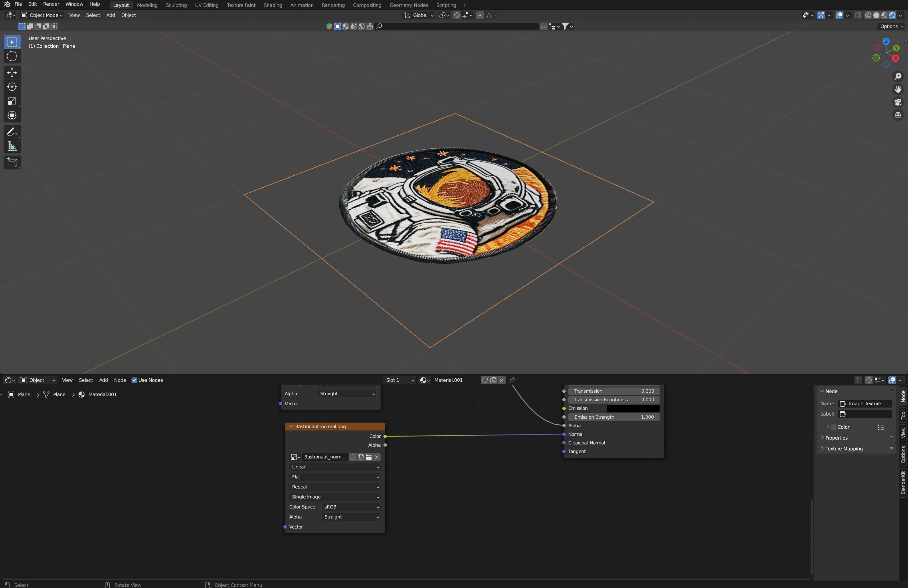This screenshot has width=908, height=588.
Task: Activate the 3D Cursor tool
Action: pos(12,56)
